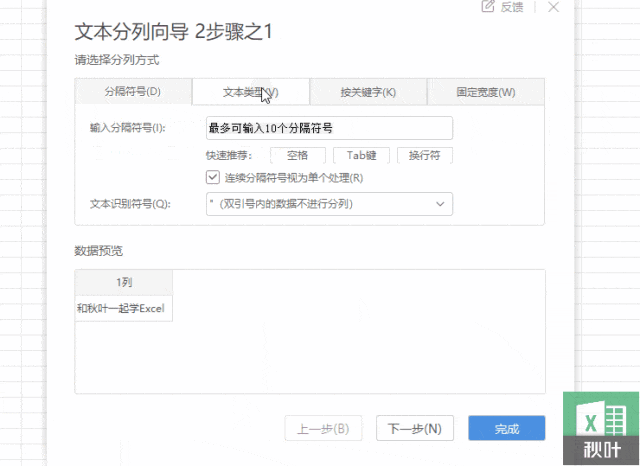
Task: Switch to 分隔符号(D) tab
Action: 133,91
